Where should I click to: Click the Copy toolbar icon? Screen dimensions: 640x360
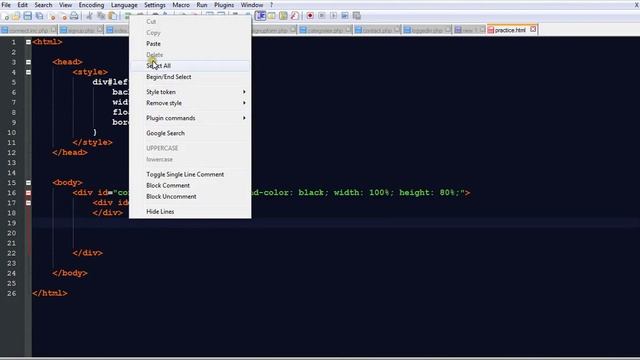100,16
